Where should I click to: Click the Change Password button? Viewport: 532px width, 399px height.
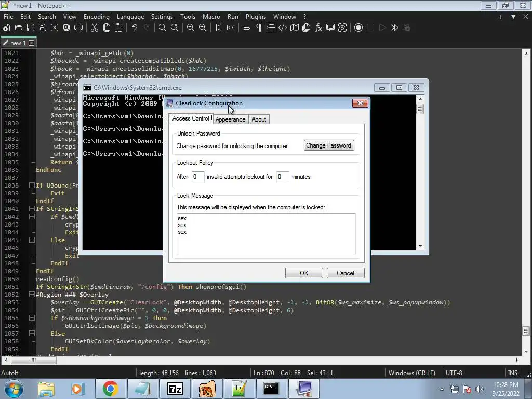[x=328, y=145]
